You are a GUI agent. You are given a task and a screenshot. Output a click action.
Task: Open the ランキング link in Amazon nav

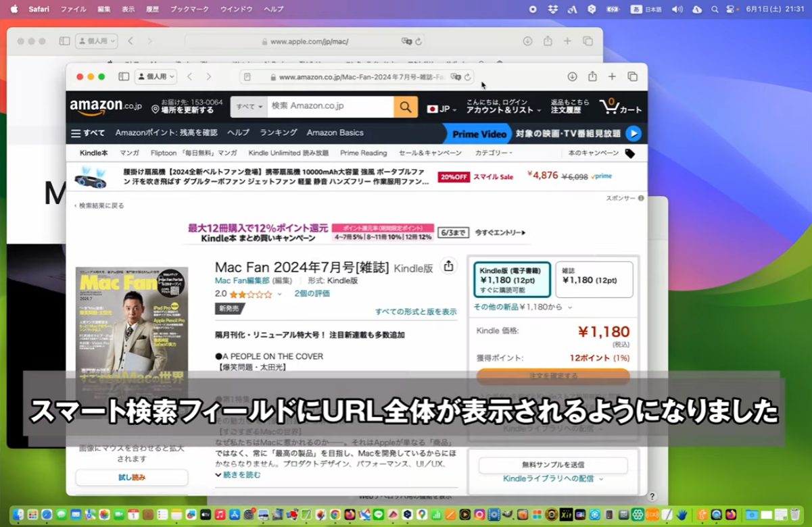(x=279, y=133)
